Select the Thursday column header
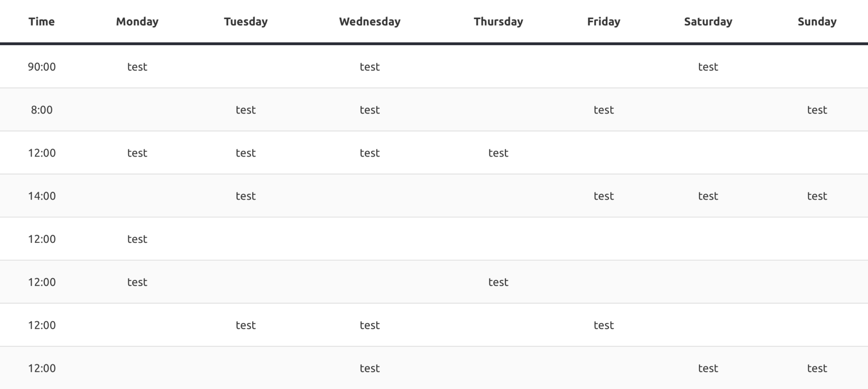The image size is (868, 389). click(498, 22)
